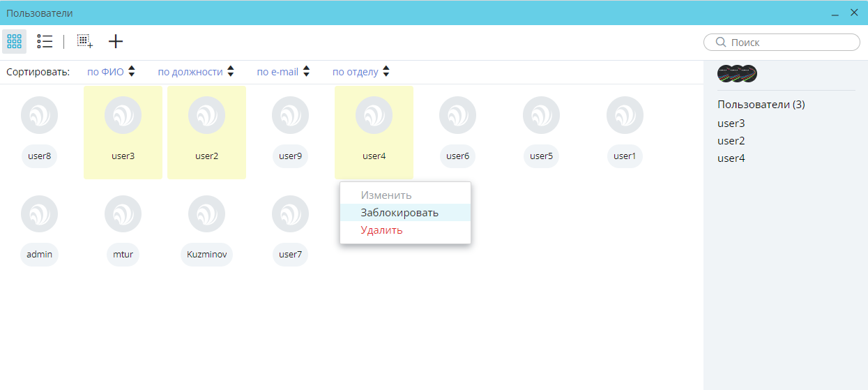Viewport: 868px width, 390px height.
Task: Sort users by e-mail
Action: tap(282, 72)
